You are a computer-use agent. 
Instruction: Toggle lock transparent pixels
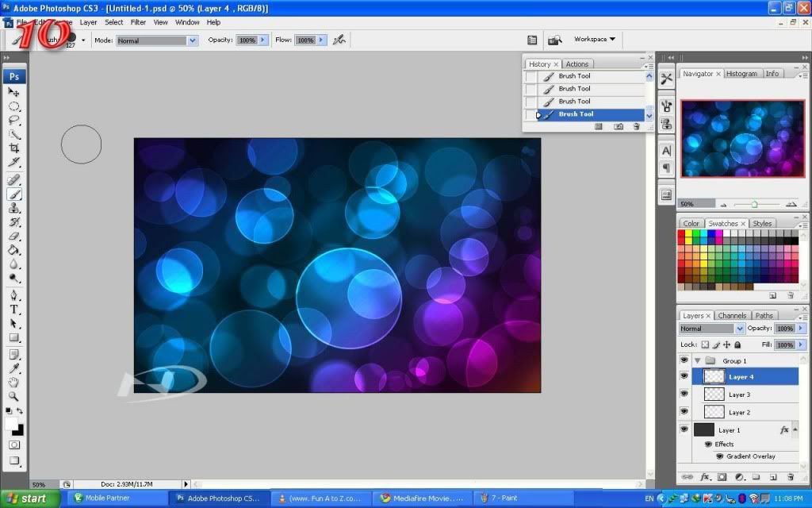pyautogui.click(x=705, y=344)
